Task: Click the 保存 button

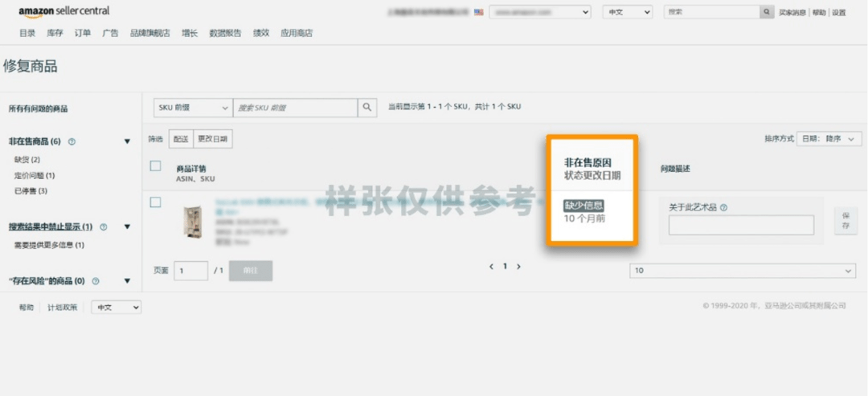Action: 845,222
